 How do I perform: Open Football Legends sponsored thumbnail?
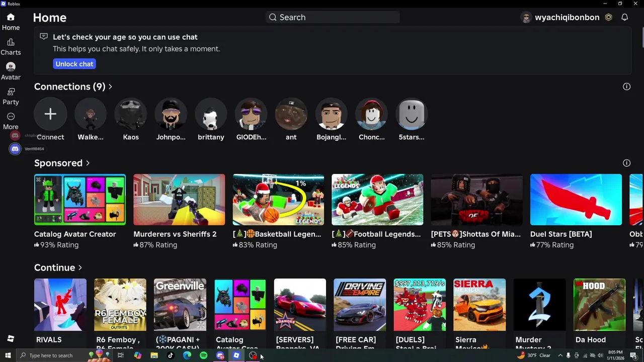(377, 200)
